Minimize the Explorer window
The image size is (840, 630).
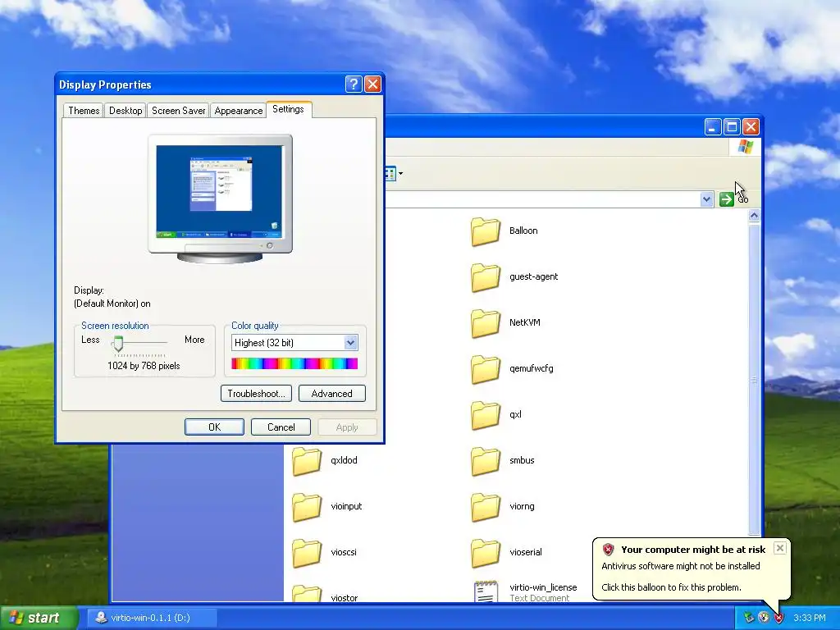713,127
